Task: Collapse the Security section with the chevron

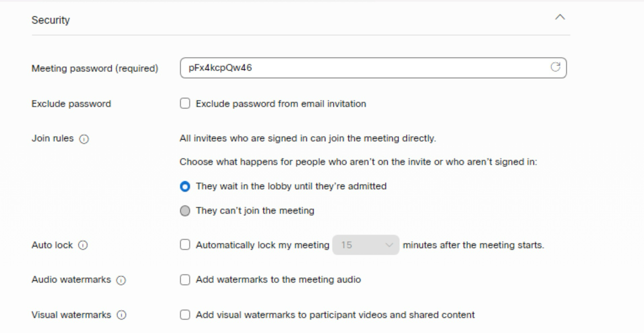Action: (560, 17)
